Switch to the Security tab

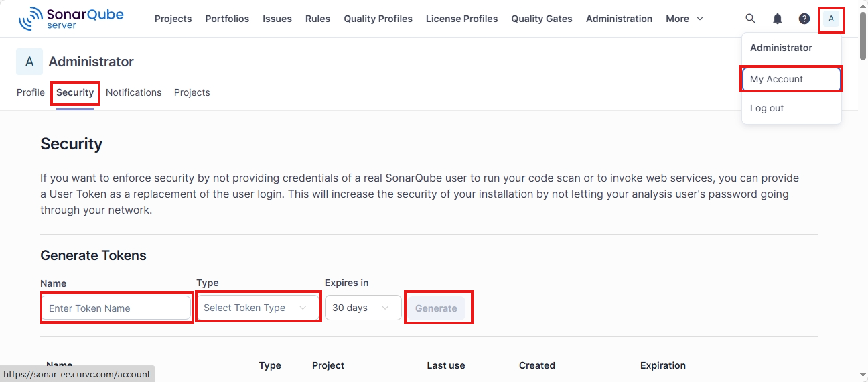[75, 92]
